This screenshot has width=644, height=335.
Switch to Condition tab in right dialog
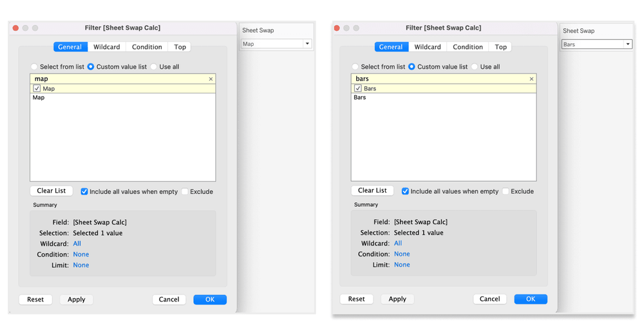[x=468, y=47]
